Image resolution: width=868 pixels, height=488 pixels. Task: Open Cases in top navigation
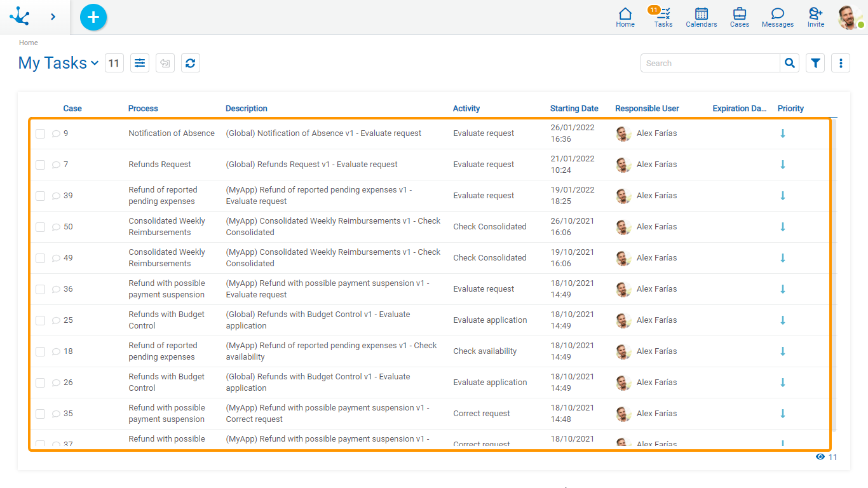740,17
